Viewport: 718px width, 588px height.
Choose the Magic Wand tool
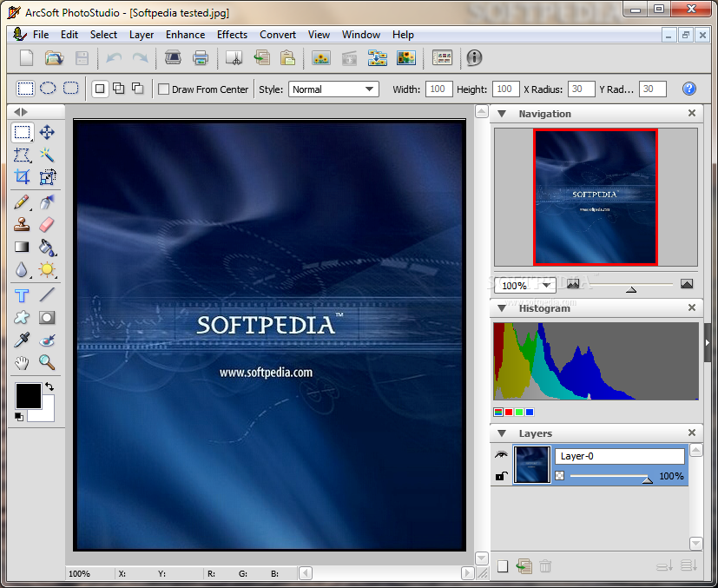tap(47, 155)
